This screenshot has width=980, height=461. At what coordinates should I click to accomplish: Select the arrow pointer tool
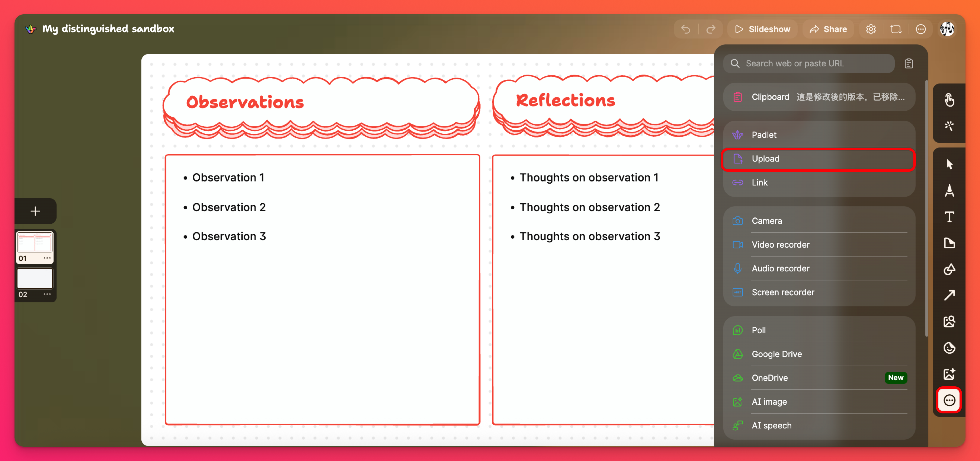pyautogui.click(x=949, y=164)
